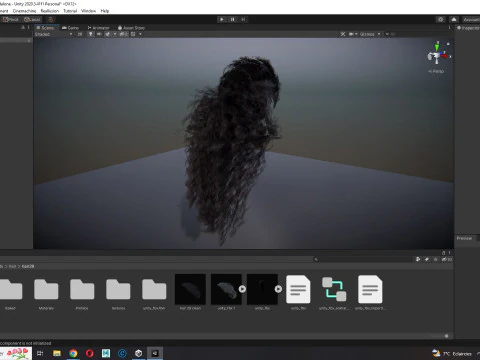Toggle hidden packages visibility in the project panel
Image resolution: width=480 pixels, height=360 pixels.
pyautogui.click(x=446, y=259)
